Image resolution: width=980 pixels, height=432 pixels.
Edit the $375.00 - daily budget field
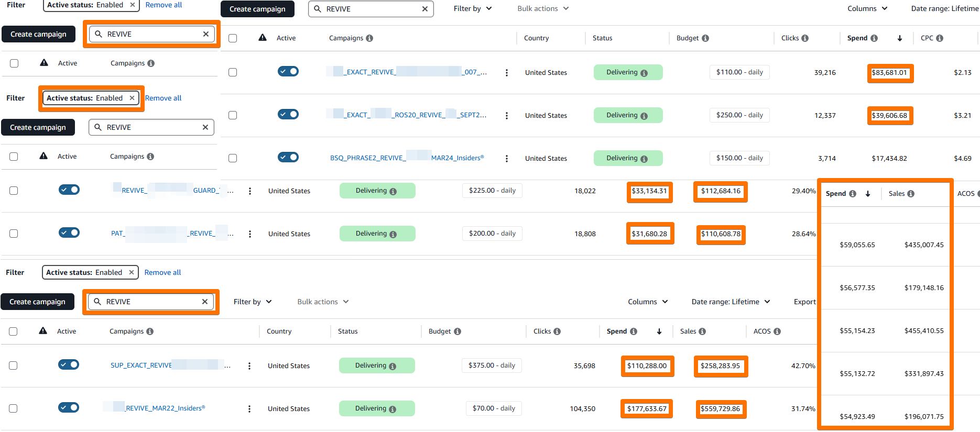pyautogui.click(x=492, y=365)
